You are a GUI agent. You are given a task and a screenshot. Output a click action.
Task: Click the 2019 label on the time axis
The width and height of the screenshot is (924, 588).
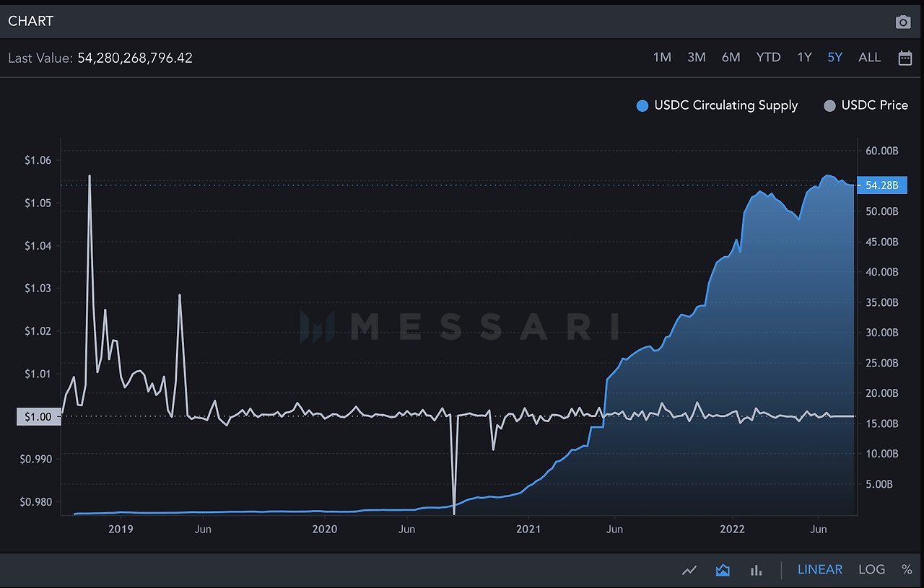pyautogui.click(x=121, y=530)
